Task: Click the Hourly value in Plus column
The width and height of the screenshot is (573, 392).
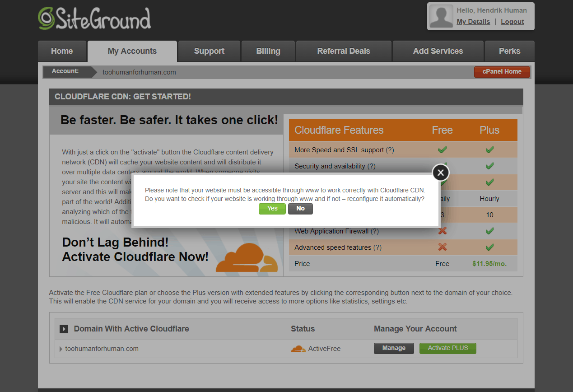Action: (489, 199)
